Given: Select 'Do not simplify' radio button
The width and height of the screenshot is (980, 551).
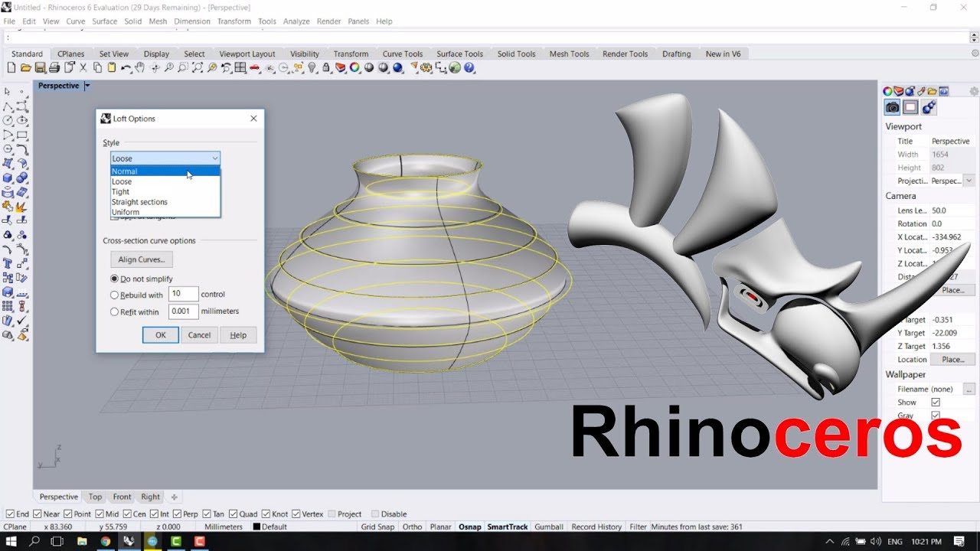Looking at the screenshot, I should 114,279.
